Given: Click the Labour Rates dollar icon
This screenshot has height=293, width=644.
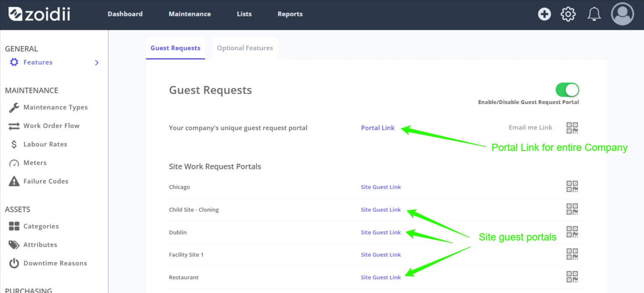Looking at the screenshot, I should tap(14, 144).
